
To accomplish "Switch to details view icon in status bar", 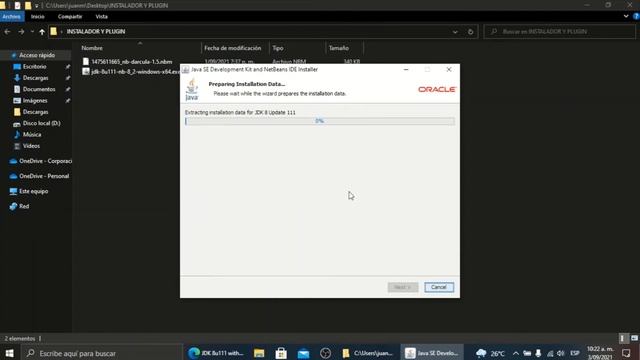I will point(622,338).
